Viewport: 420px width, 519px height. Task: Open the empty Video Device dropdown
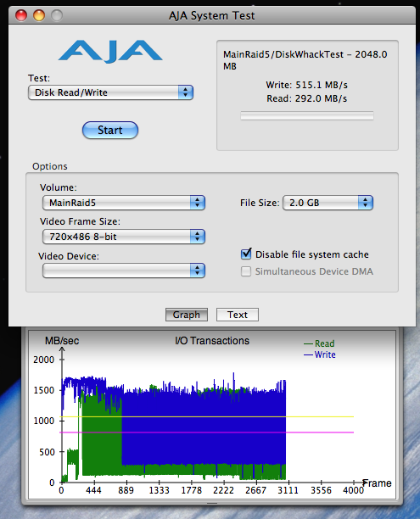click(124, 271)
